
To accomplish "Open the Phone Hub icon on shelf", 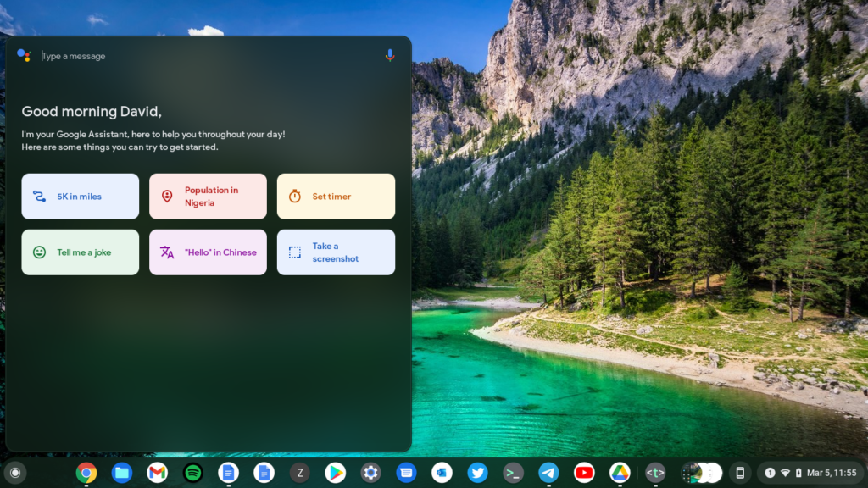I will click(740, 473).
